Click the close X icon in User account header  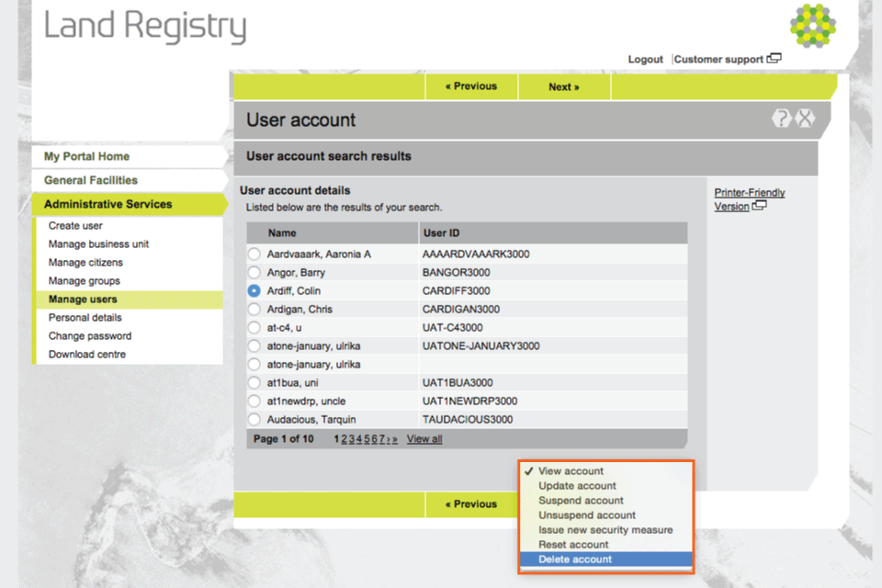coord(805,119)
